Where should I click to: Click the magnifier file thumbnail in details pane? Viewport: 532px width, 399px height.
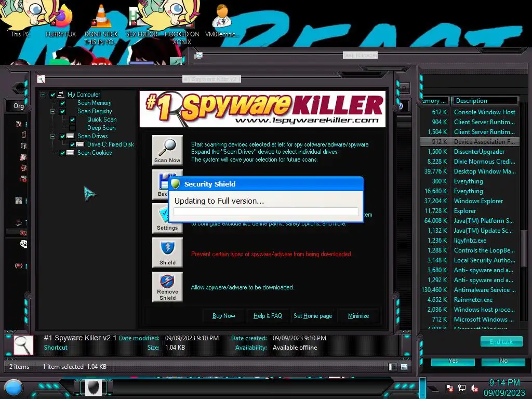[x=23, y=345]
